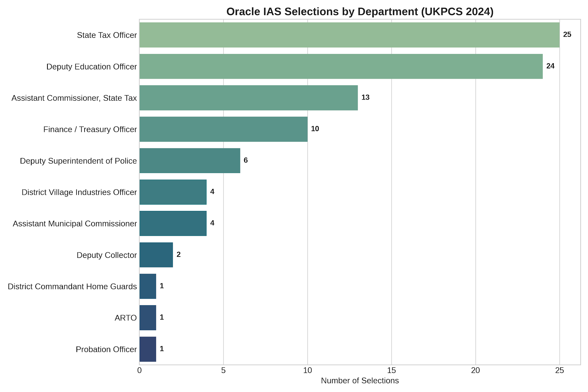Screen dimensions: 588x392
Task: Click the value 1 beside Probation Officer bar
Action: click(162, 349)
